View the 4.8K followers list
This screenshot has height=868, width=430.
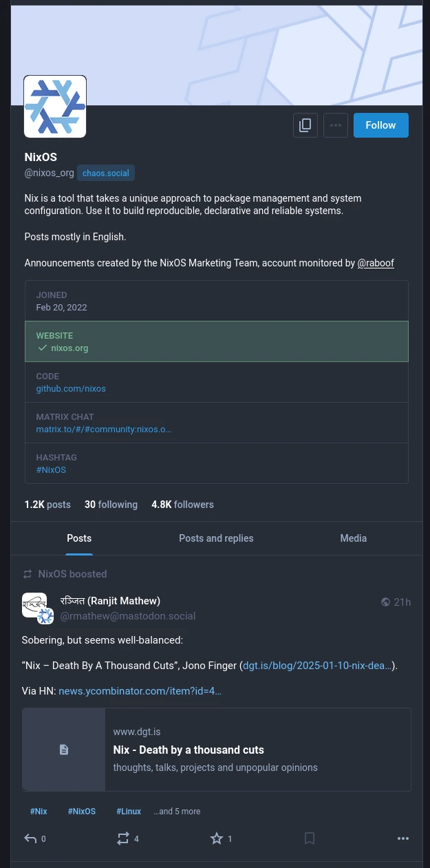click(x=182, y=505)
